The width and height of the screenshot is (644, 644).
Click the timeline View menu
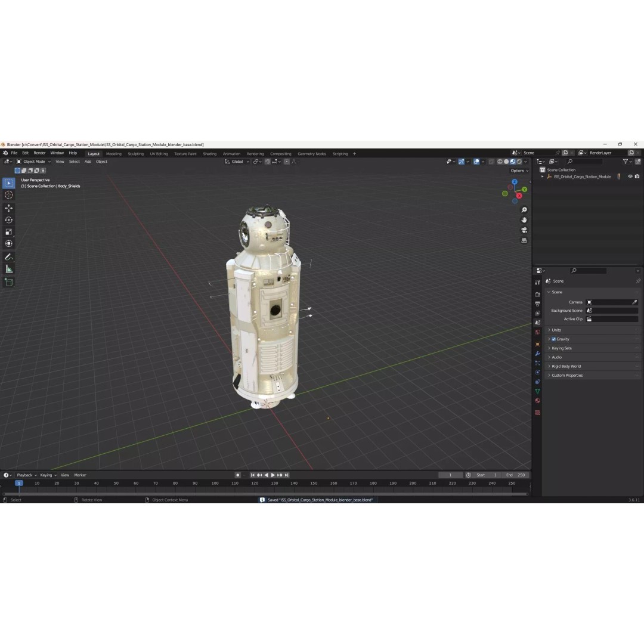(65, 475)
